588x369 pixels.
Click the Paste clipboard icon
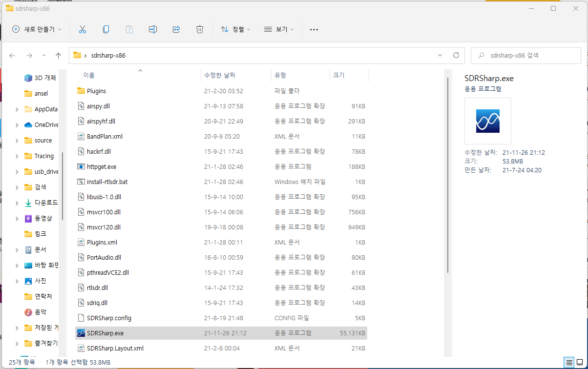[129, 29]
